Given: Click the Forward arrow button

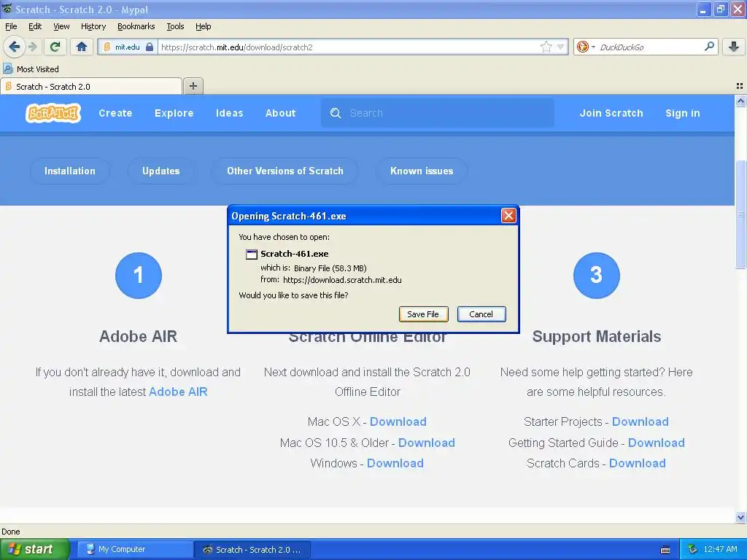Looking at the screenshot, I should (32, 47).
